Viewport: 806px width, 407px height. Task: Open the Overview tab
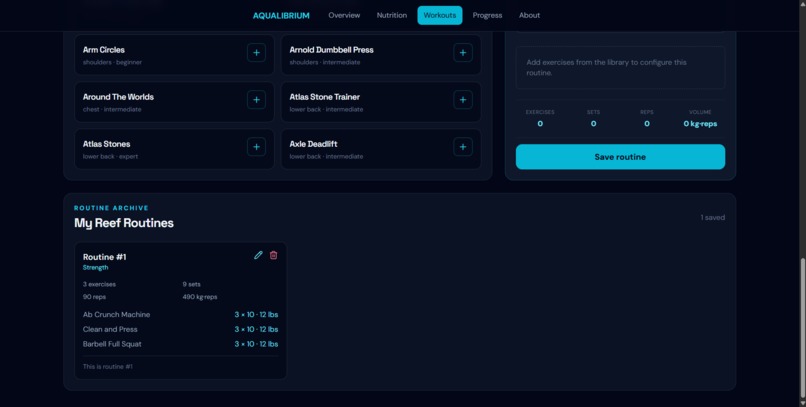point(344,15)
